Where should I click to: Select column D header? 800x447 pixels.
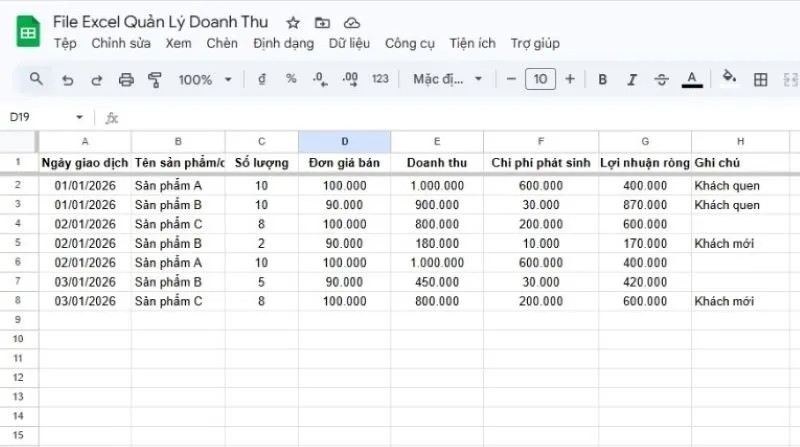(x=344, y=141)
